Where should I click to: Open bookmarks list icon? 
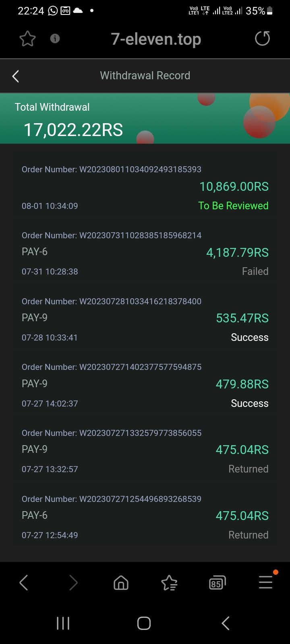[169, 582]
